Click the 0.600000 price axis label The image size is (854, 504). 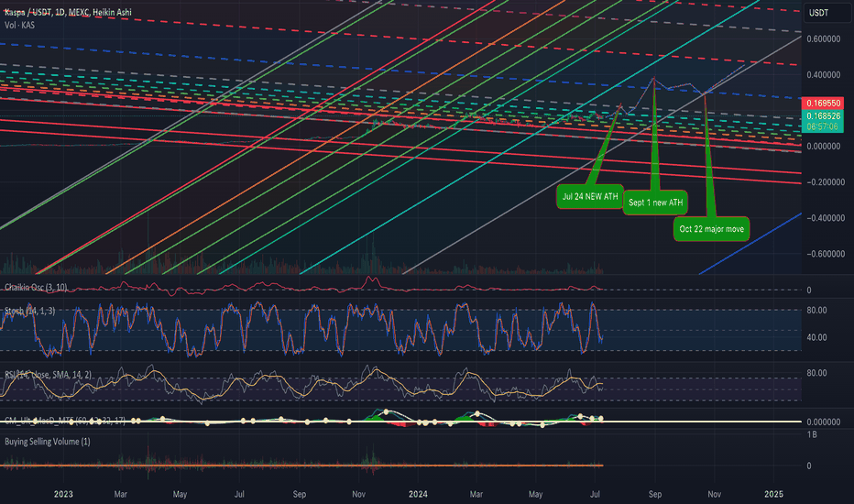(x=823, y=38)
